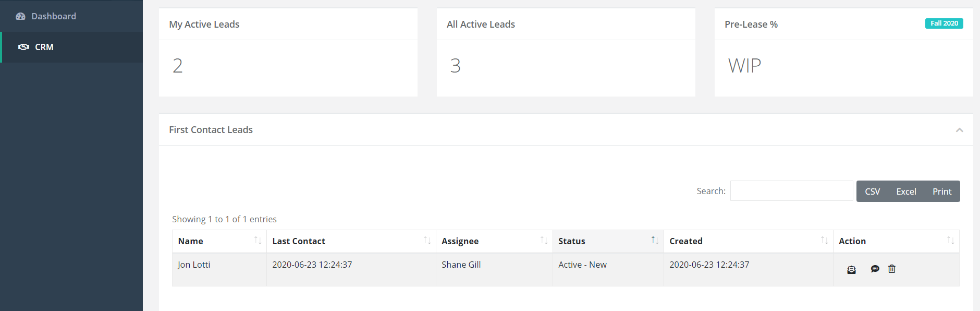Image resolution: width=980 pixels, height=311 pixels.
Task: Click the sort arrows on the Status column
Action: tap(655, 241)
